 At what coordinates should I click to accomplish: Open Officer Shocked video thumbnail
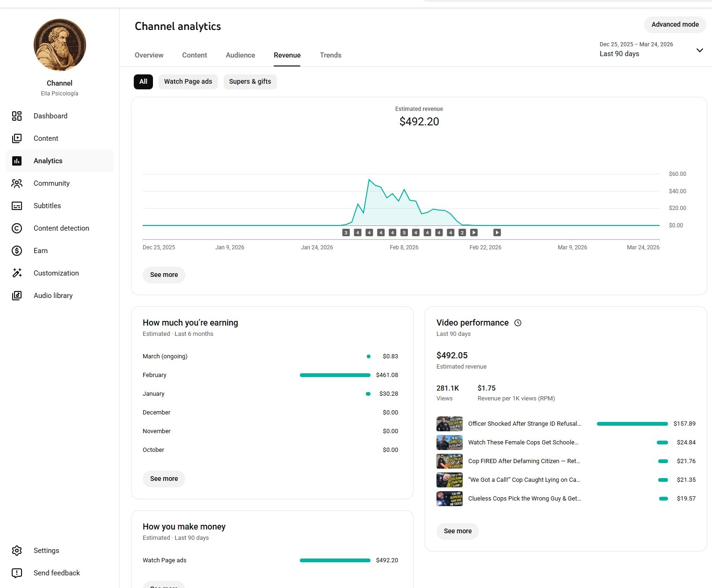pos(450,424)
